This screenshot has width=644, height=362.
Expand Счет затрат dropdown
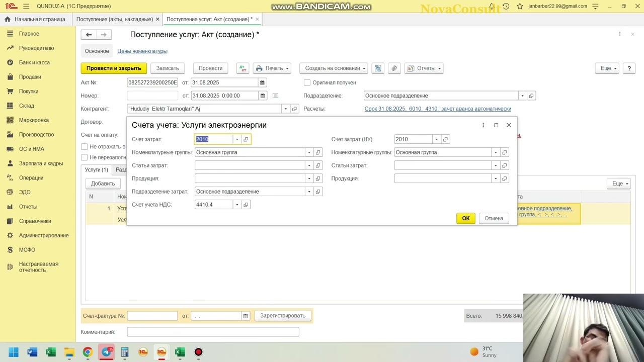[x=237, y=139]
